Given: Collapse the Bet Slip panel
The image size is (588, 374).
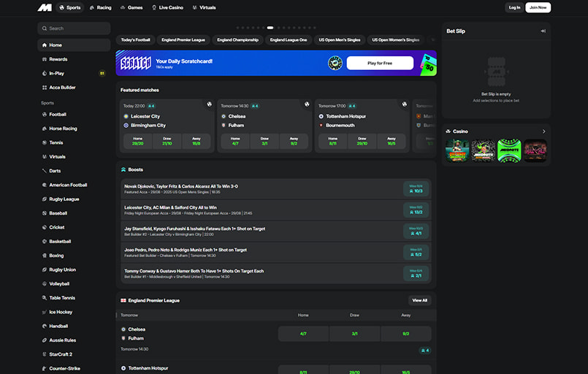Looking at the screenshot, I should click(x=543, y=31).
